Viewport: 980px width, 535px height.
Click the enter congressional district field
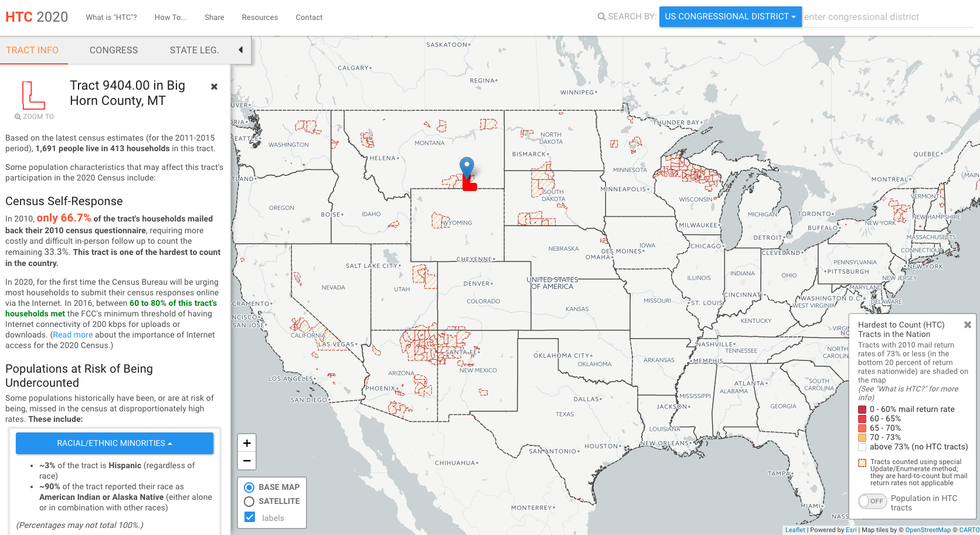pos(887,17)
